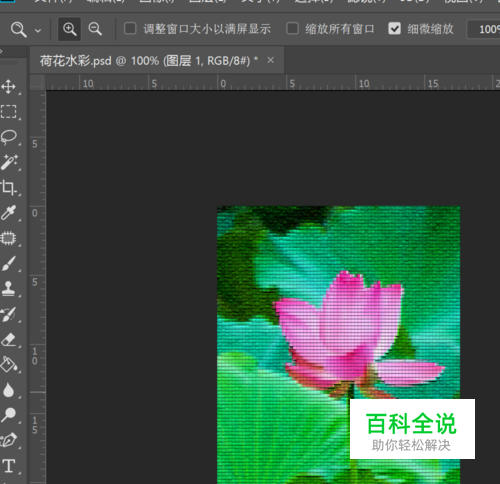
Task: Select the Eraser tool
Action: pyautogui.click(x=9, y=339)
